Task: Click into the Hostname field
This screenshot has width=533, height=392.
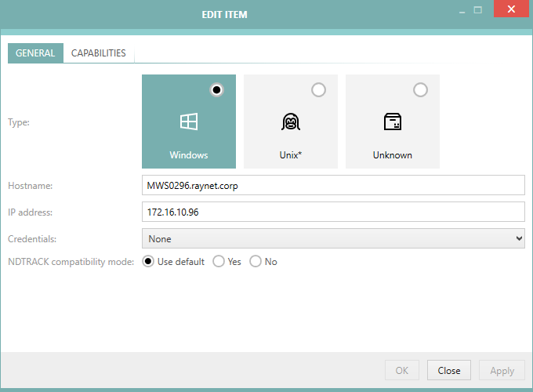Action: [333, 185]
